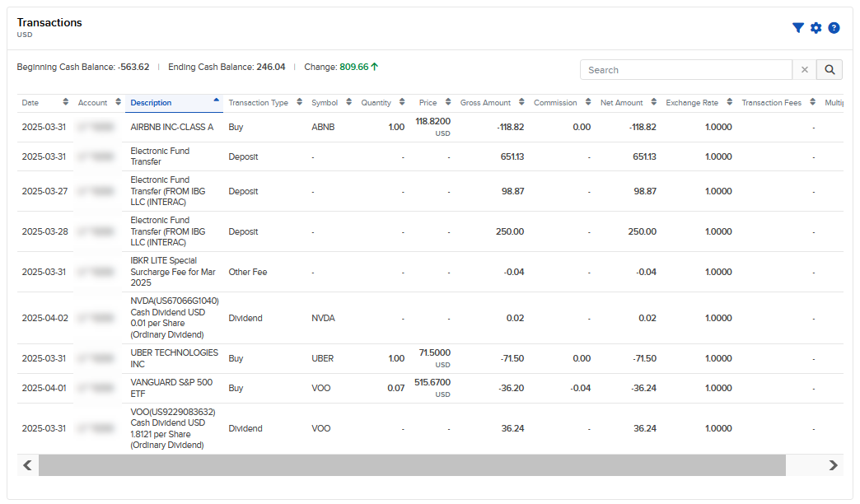Collapse Description sorting via its chevron

tap(217, 102)
